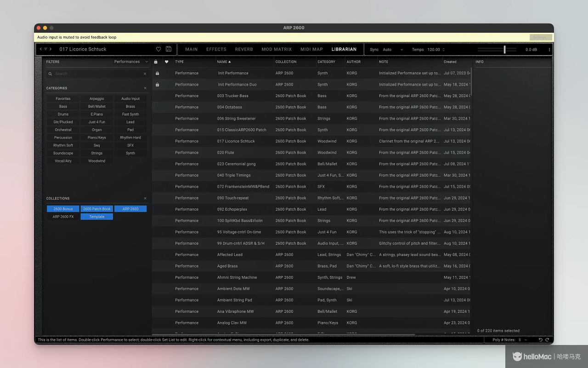
Task: Sort the list by Created column
Action: (450, 62)
